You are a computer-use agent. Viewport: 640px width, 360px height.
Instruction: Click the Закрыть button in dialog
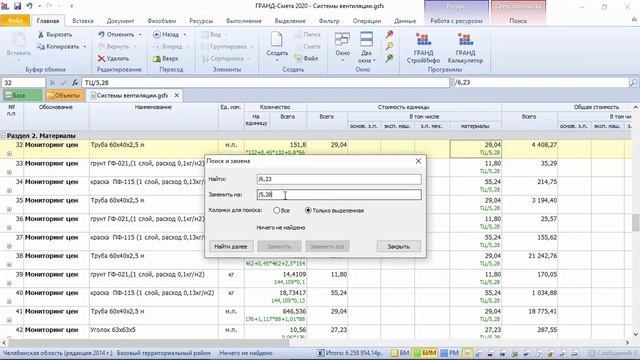tap(398, 247)
